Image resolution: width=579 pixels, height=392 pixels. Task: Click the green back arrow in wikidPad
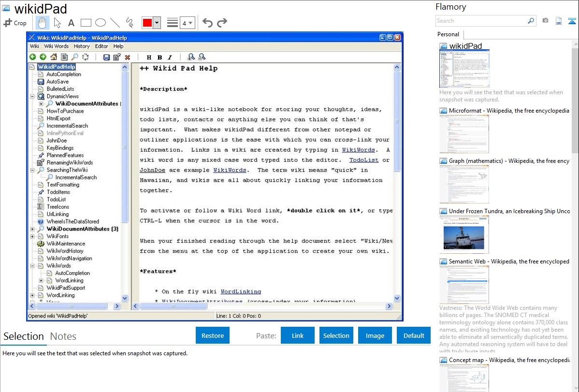(32, 57)
